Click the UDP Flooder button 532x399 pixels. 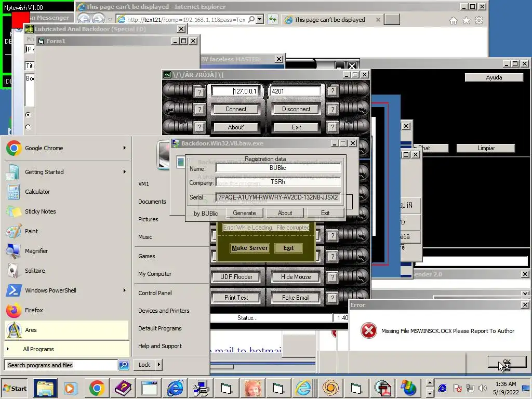236,277
